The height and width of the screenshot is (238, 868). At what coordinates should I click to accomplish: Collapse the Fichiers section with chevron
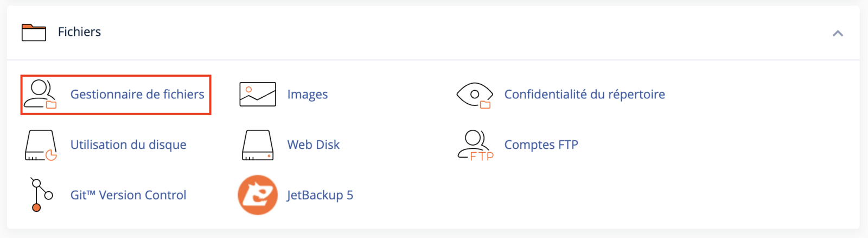point(838,33)
